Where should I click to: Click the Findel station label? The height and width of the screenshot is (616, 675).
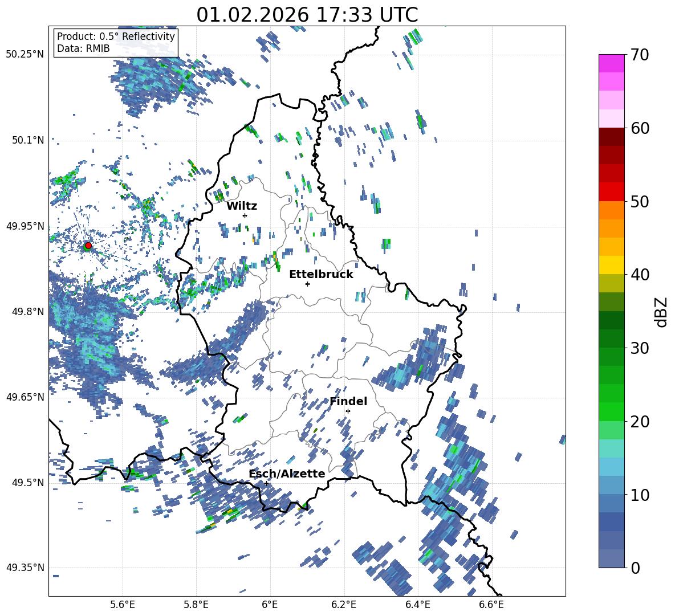[348, 401]
